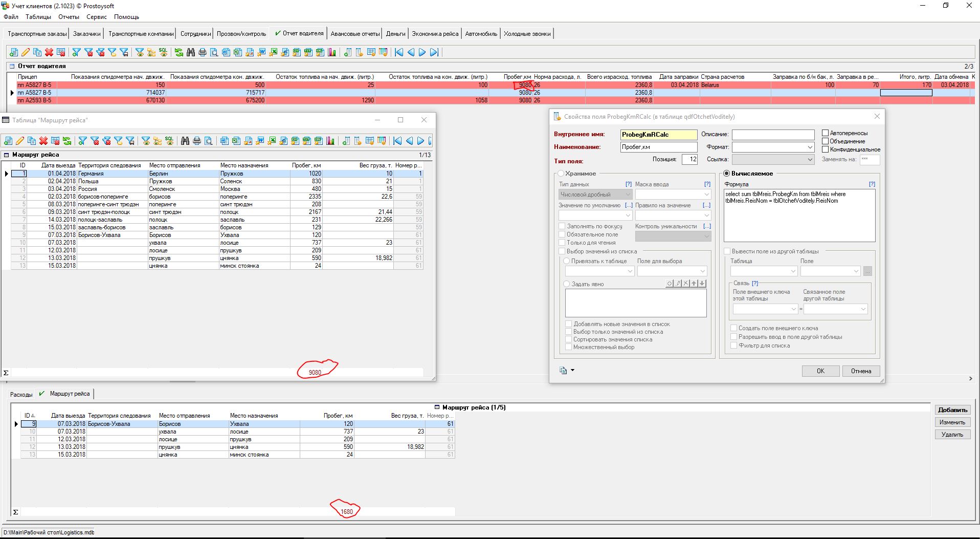Click Отмена in field properties dialog
Viewport: 980px width, 539px height.
tap(861, 371)
